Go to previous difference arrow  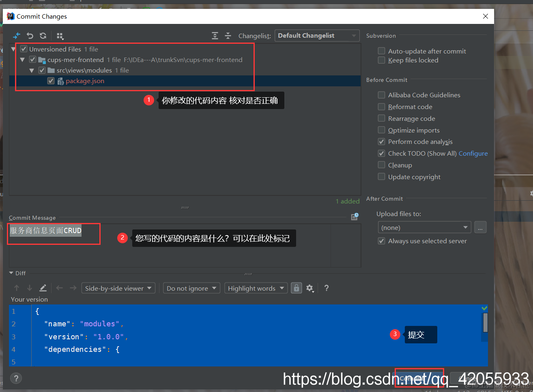(x=17, y=288)
